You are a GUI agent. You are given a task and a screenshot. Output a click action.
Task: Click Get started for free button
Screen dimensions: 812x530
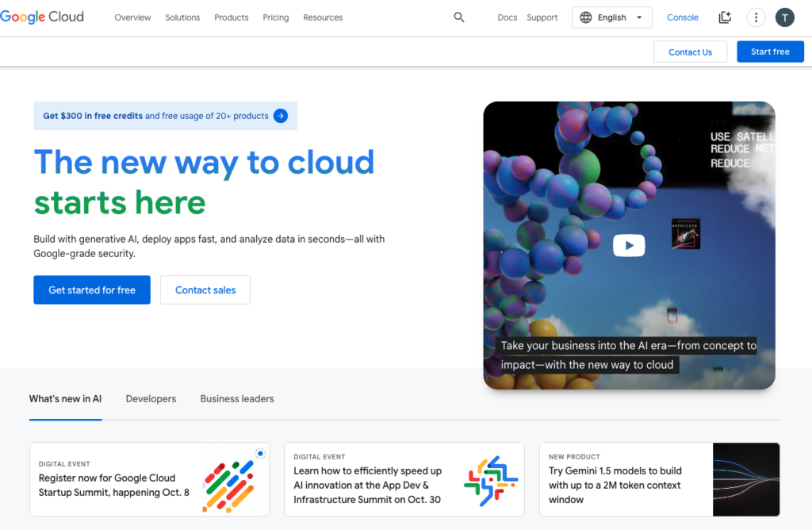[92, 290]
